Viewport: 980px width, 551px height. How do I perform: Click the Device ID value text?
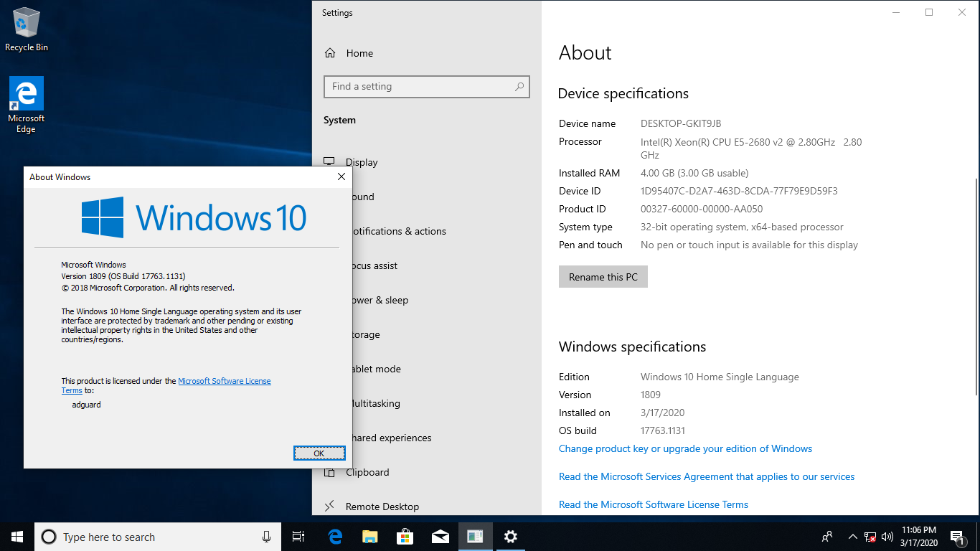(x=739, y=191)
